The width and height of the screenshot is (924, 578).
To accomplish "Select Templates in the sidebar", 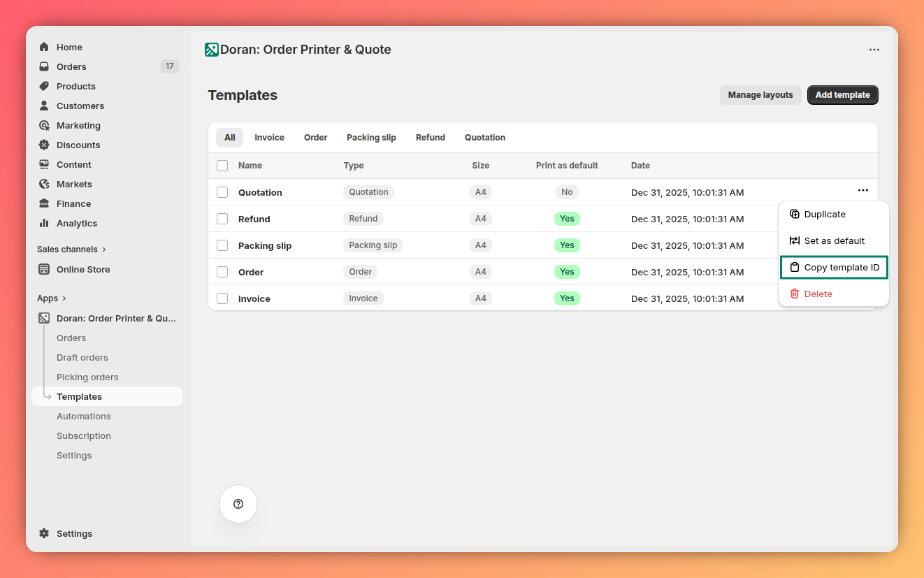I will tap(107, 396).
